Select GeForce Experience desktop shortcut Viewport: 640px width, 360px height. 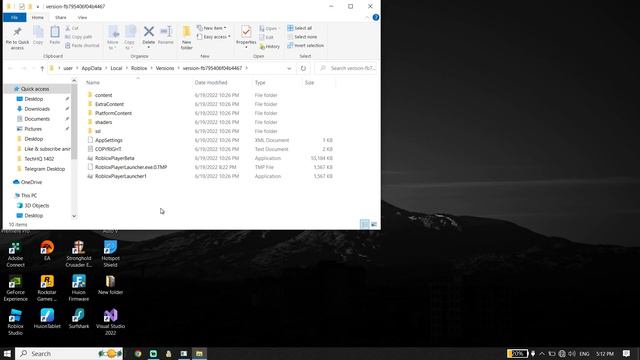[x=16, y=288]
